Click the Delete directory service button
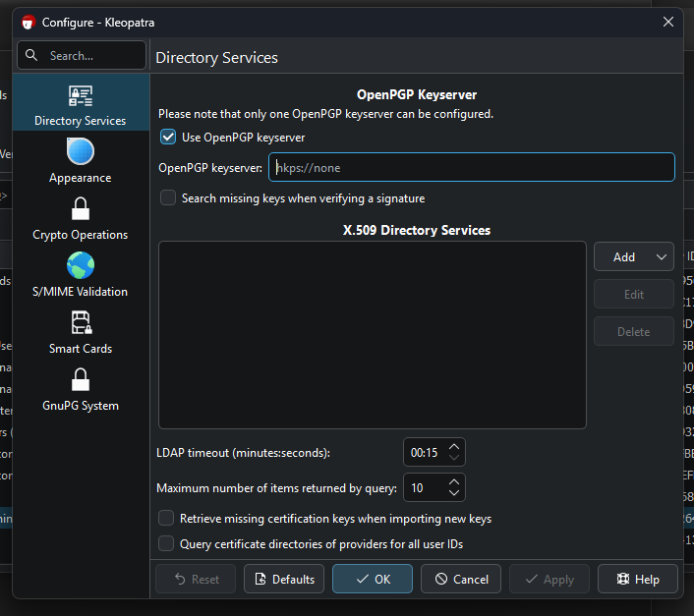Viewport: 694px width, 616px height. (x=634, y=332)
